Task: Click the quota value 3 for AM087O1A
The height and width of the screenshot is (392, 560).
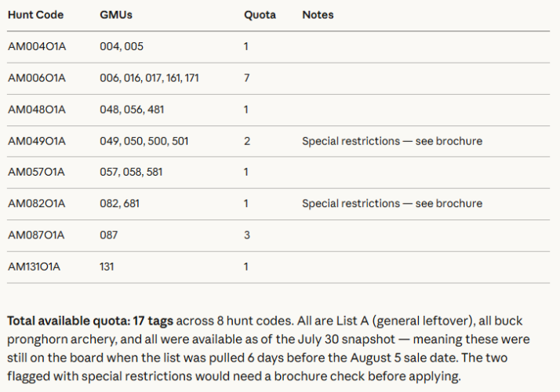Action: point(246,235)
